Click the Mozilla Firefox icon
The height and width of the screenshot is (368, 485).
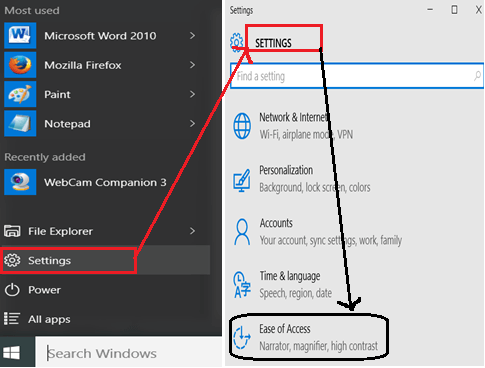pos(20,65)
